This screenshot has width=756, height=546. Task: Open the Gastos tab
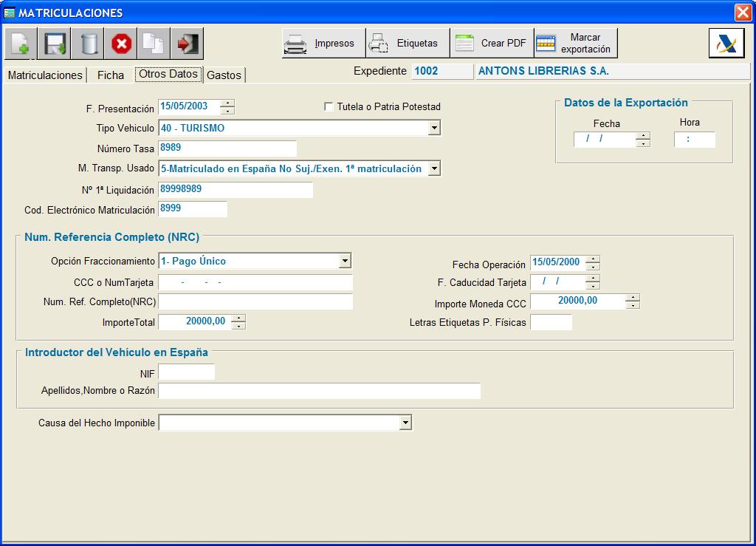click(x=224, y=75)
